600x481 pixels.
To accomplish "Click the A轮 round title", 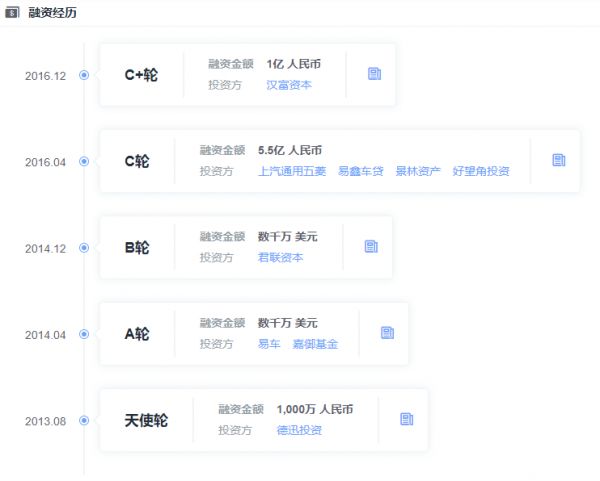I will click(137, 334).
